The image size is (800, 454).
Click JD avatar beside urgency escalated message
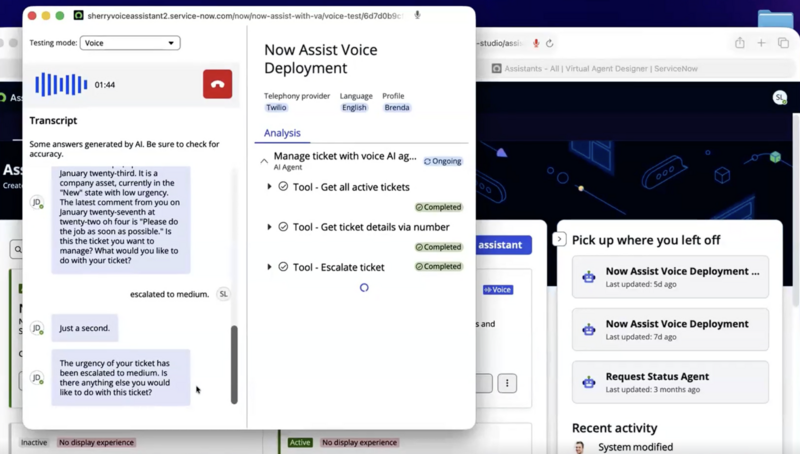[x=37, y=377]
